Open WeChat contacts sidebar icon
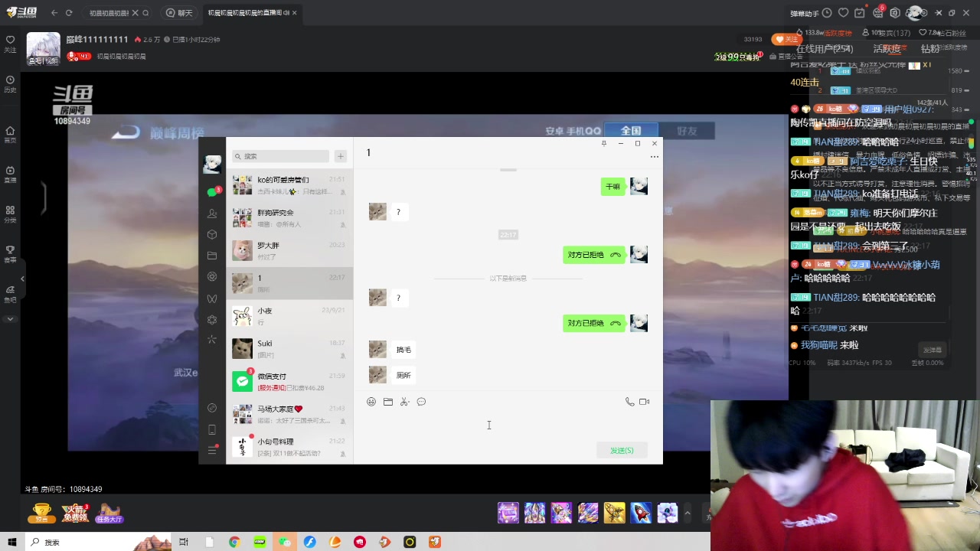Image resolution: width=980 pixels, height=551 pixels. point(212,214)
